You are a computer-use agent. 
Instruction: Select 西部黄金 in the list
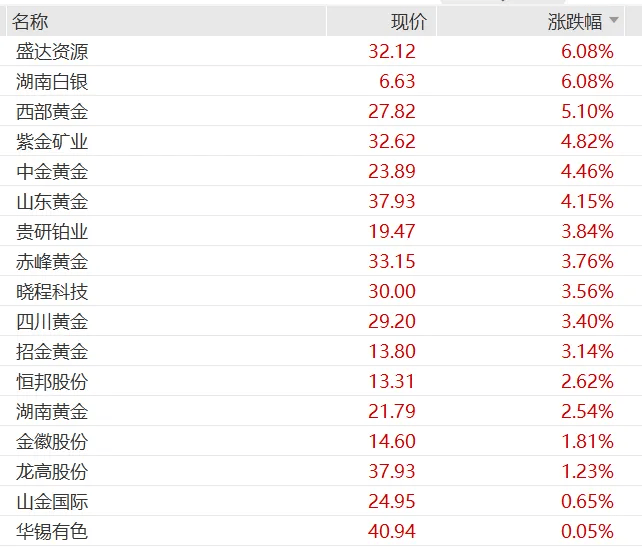[x=52, y=111]
